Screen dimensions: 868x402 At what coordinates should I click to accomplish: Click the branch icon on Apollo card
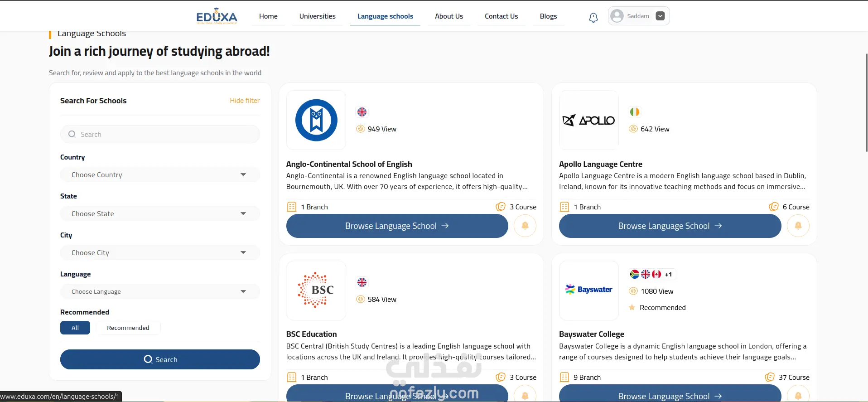pos(564,207)
